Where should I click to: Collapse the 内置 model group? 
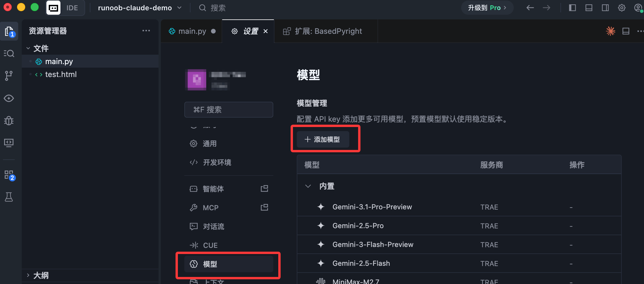(308, 186)
